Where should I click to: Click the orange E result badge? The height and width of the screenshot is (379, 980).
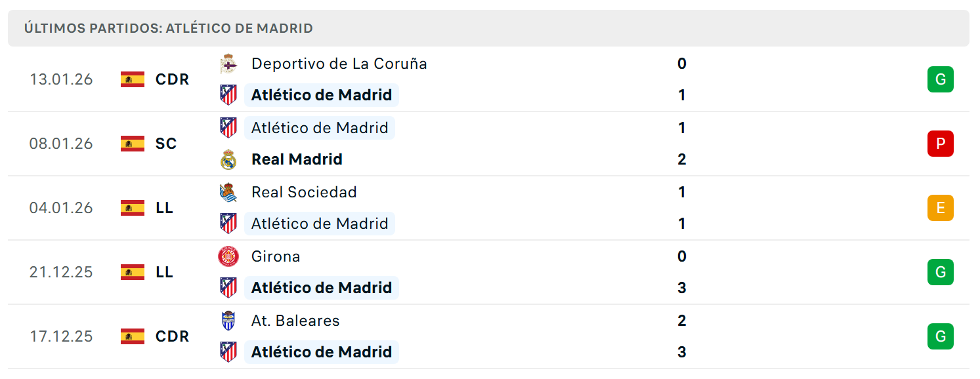point(940,208)
